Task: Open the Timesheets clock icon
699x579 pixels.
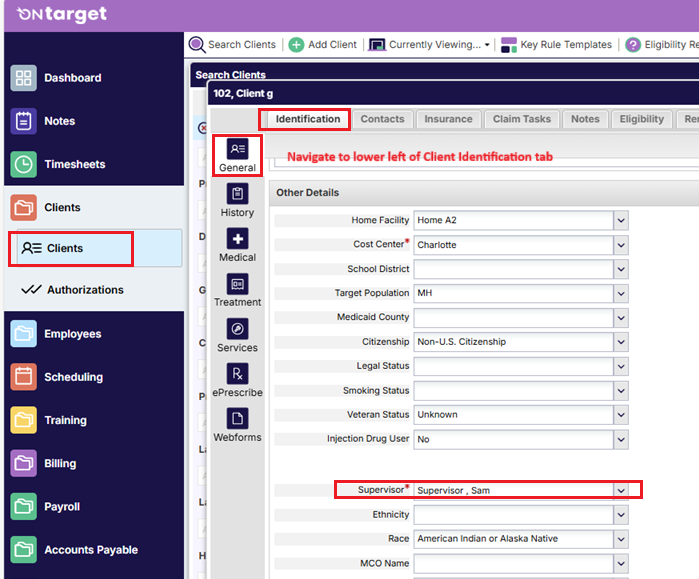Action: pos(24,164)
